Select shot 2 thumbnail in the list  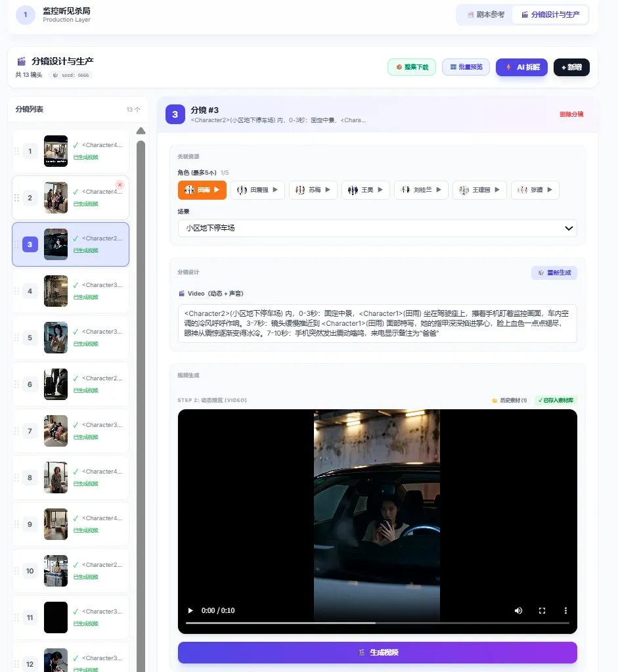click(x=56, y=198)
